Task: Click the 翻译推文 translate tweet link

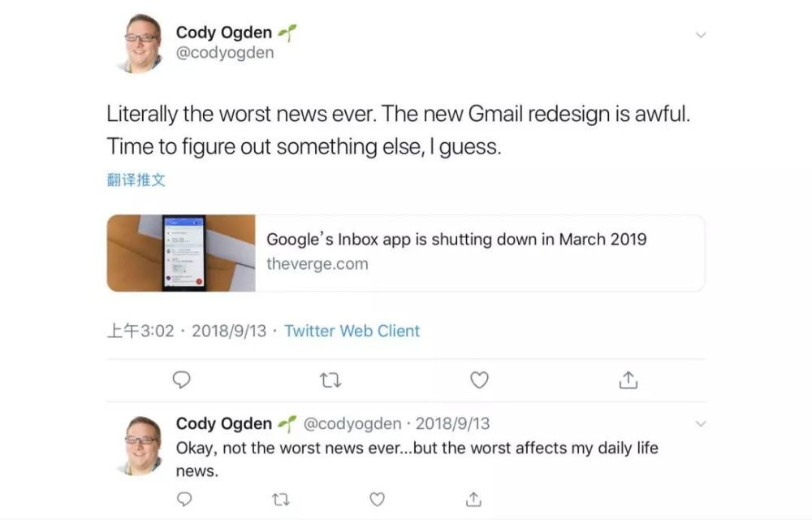Action: [136, 180]
